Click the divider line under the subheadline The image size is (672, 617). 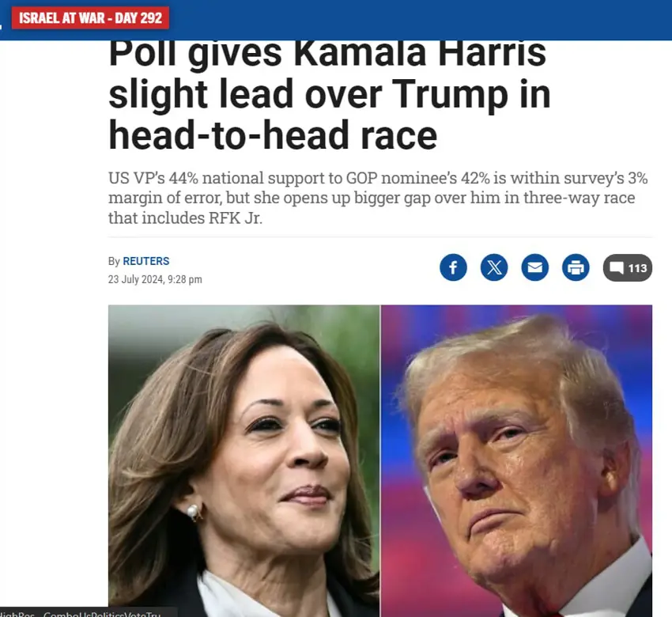(x=380, y=237)
